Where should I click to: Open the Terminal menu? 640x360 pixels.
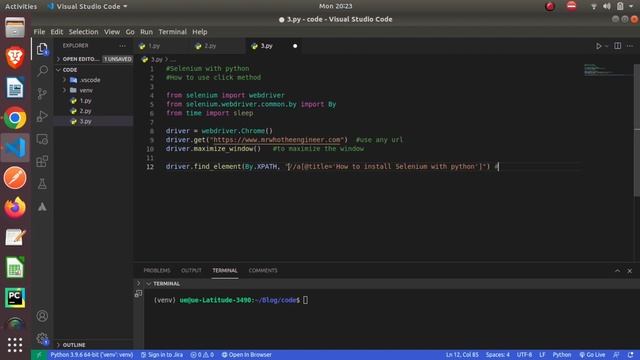(172, 32)
